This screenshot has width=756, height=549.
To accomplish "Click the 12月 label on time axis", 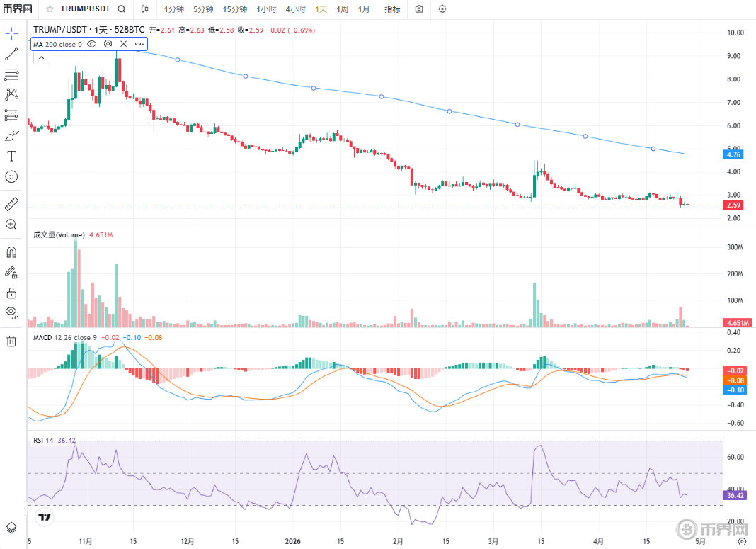I will point(187,541).
